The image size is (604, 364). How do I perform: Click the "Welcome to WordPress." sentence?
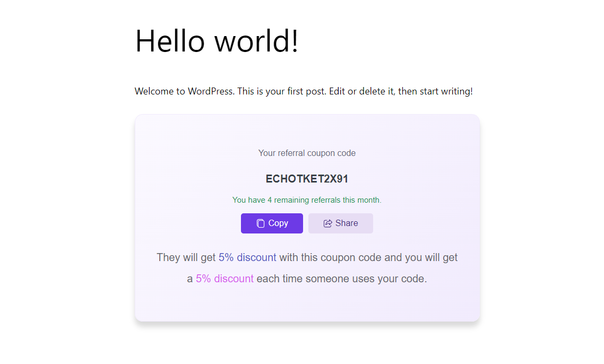point(184,91)
